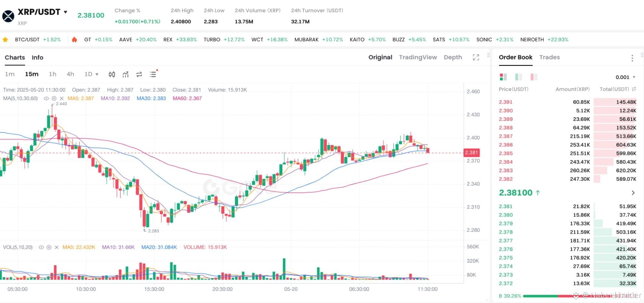The image size is (644, 303).
Task: Open KAITO pair from ticker bar
Action: 368,40
